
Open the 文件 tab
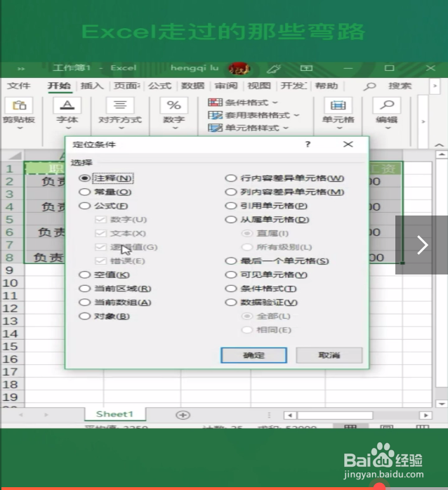click(18, 86)
